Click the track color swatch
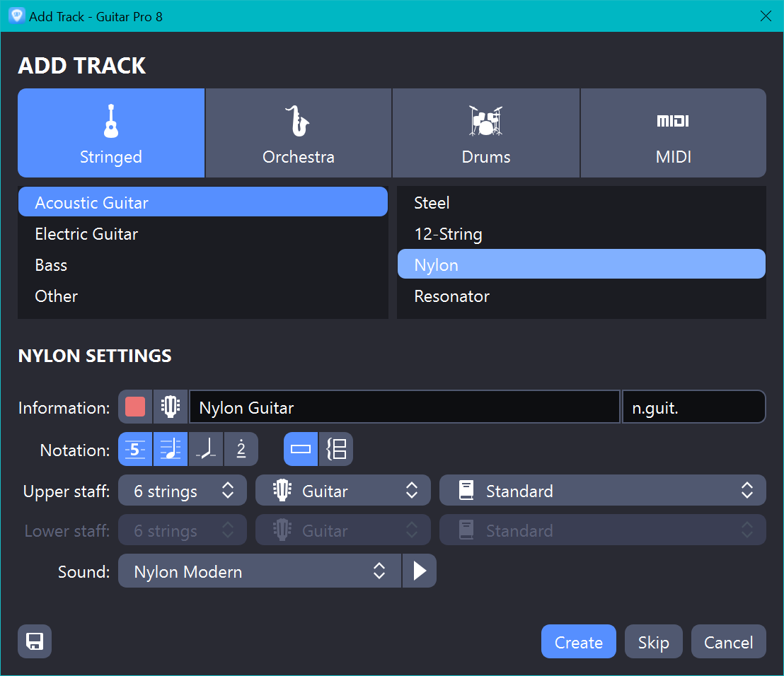The image size is (784, 676). pyautogui.click(x=135, y=407)
